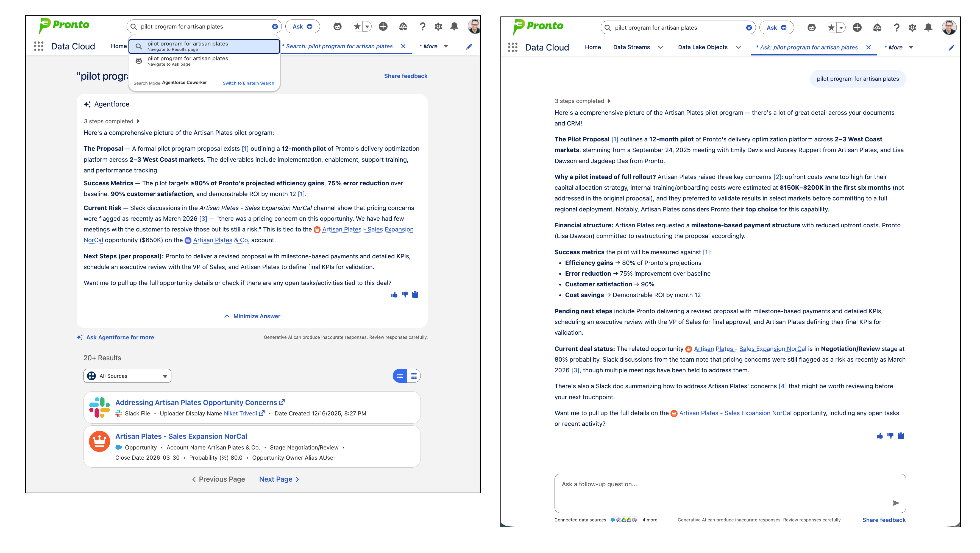Open Setup gear in left window
This screenshot has width=980, height=553.
438,27
